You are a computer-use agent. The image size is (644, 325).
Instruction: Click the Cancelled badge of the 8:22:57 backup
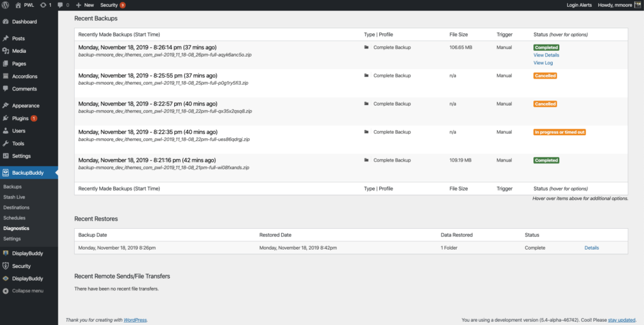coord(545,104)
